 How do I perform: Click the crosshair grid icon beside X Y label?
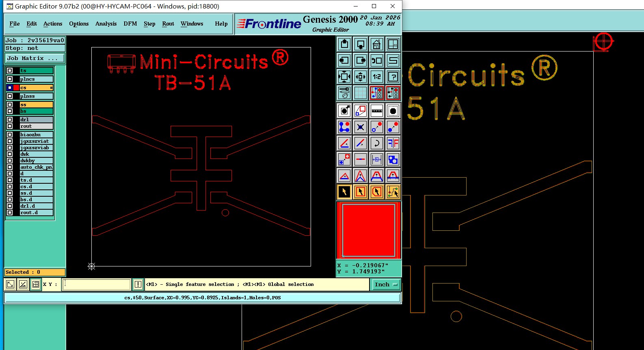36,284
